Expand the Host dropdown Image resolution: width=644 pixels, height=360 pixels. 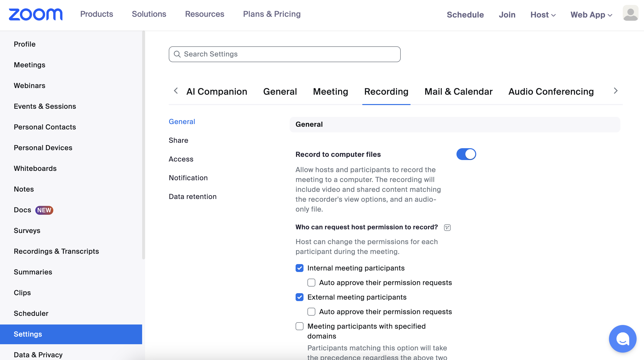pos(543,15)
